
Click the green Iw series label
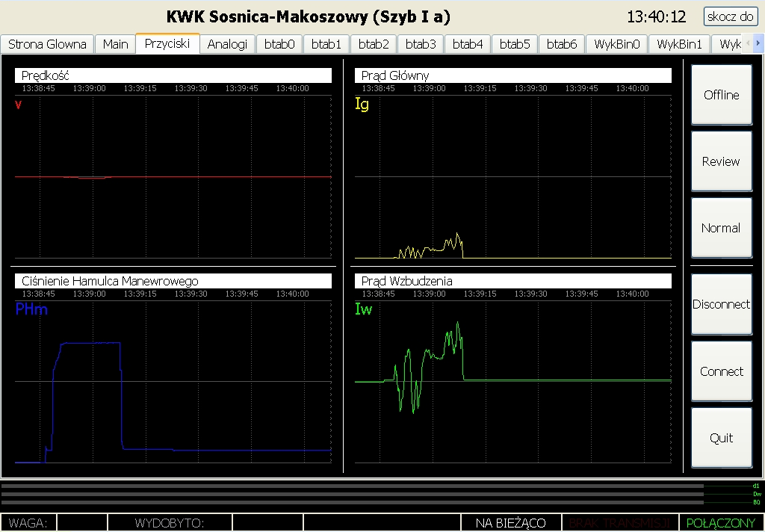click(x=364, y=309)
